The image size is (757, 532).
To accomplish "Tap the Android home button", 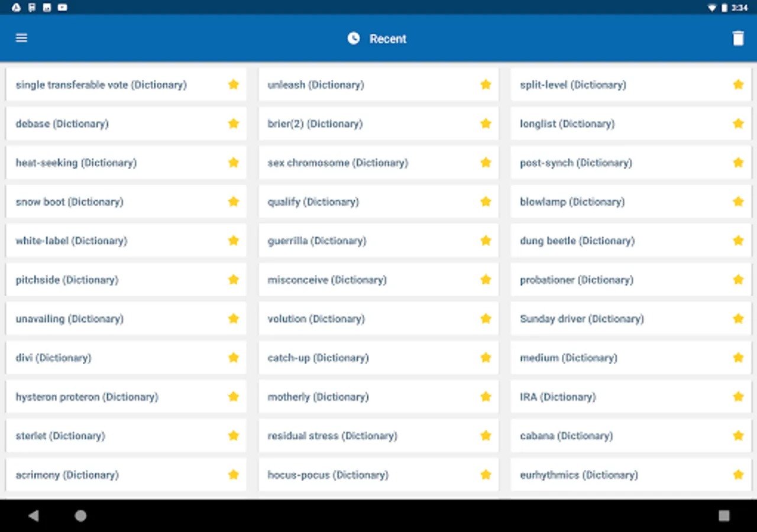I will click(80, 516).
